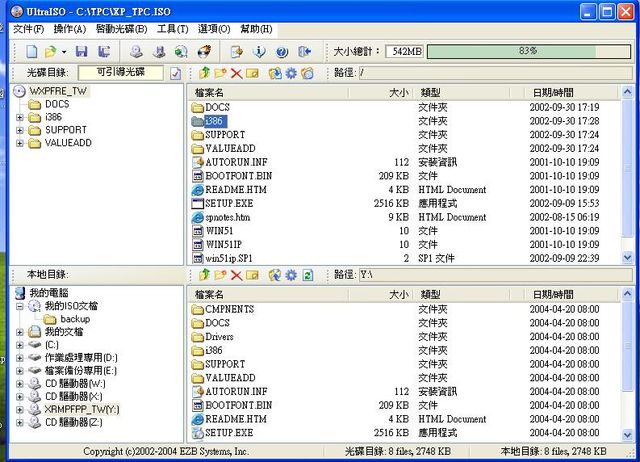Click the add-to-disc icon in local pane toolbar
640x462 pixels.
click(275, 275)
